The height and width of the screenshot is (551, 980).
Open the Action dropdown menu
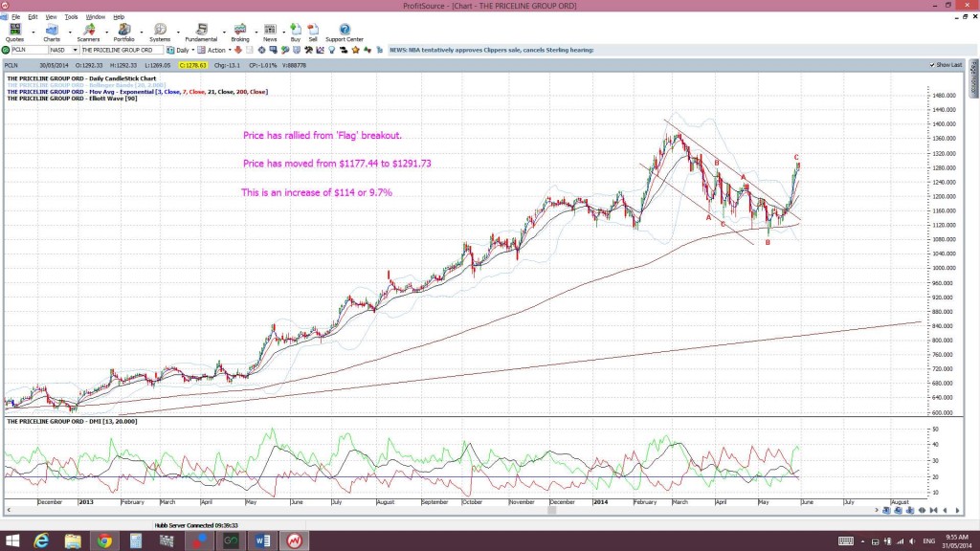pyautogui.click(x=230, y=50)
